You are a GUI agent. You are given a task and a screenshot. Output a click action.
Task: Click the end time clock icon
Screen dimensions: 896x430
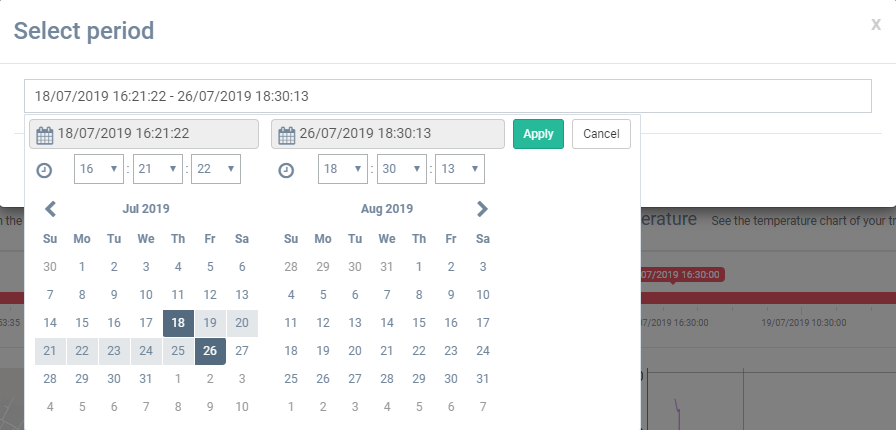286,170
